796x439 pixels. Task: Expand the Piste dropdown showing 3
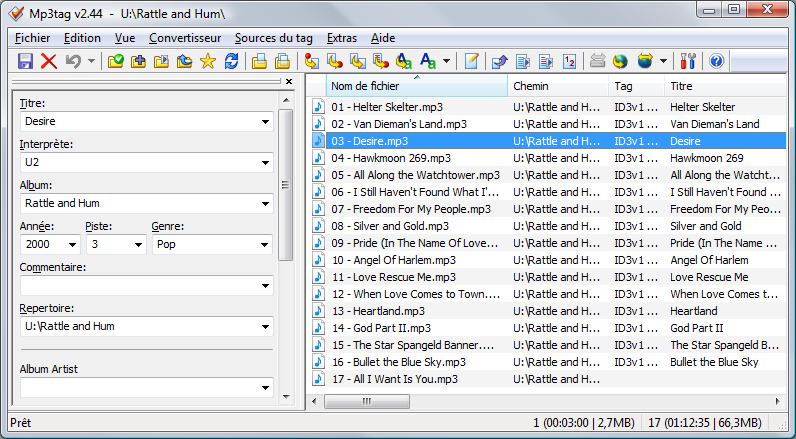click(138, 245)
